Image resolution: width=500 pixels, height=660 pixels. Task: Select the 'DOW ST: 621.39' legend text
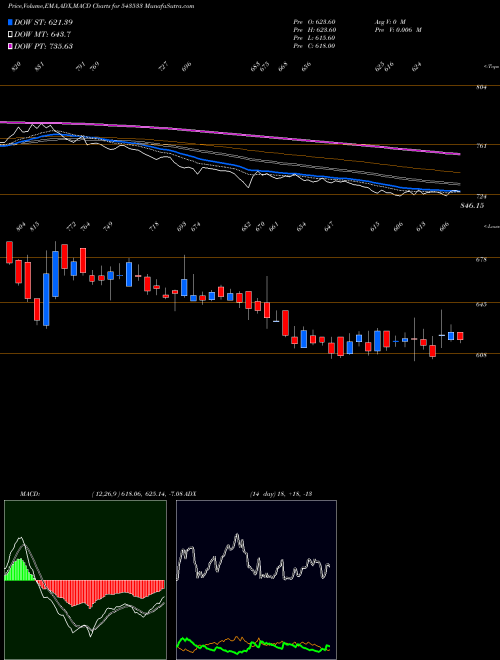click(44, 23)
